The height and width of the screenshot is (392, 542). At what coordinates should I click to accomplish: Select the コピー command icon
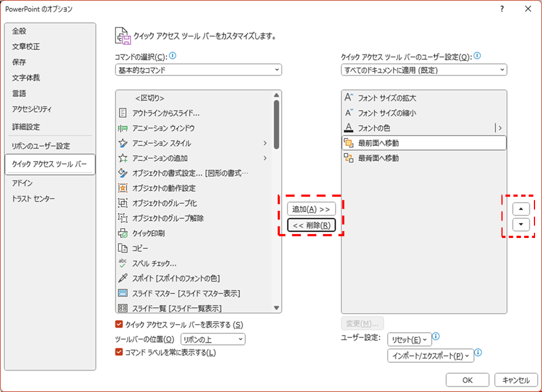tap(122, 248)
